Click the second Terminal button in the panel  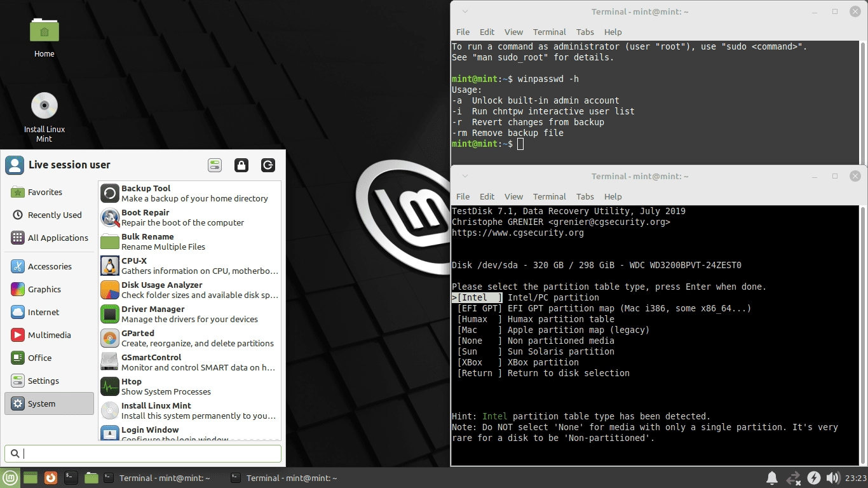click(x=291, y=478)
